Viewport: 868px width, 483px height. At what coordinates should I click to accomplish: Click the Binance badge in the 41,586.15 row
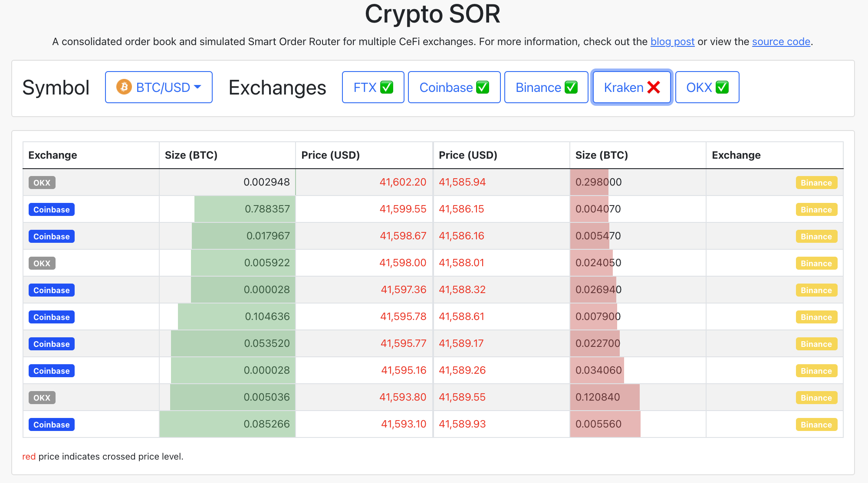point(816,209)
